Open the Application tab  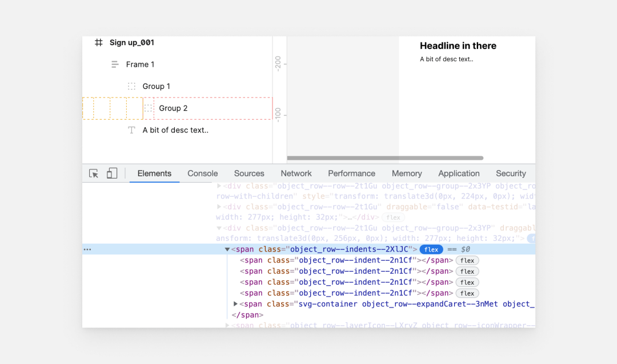coord(459,173)
